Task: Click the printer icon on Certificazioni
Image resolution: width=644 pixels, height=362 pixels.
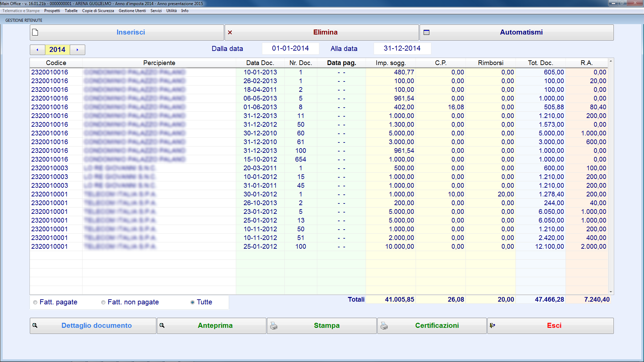Action: pos(384,326)
